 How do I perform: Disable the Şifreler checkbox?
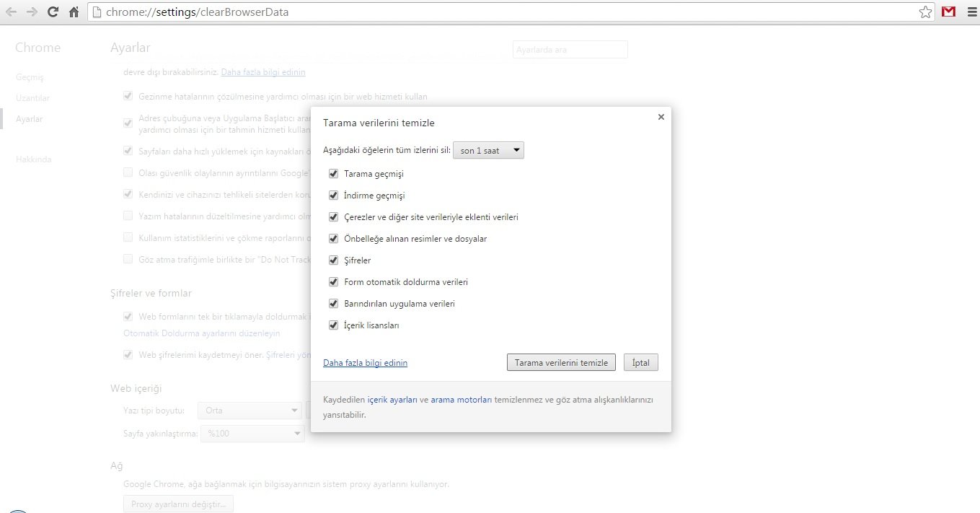(x=333, y=260)
